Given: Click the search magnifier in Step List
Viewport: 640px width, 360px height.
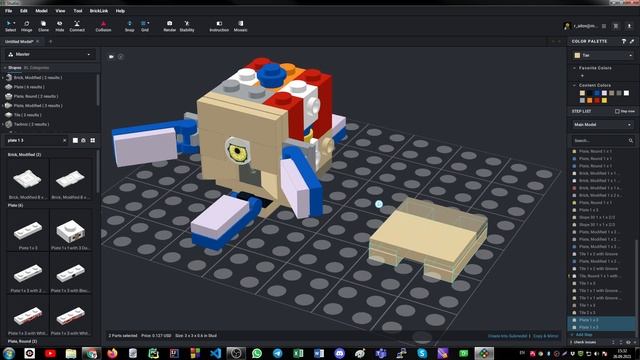Looking at the screenshot, I should (x=631, y=140).
